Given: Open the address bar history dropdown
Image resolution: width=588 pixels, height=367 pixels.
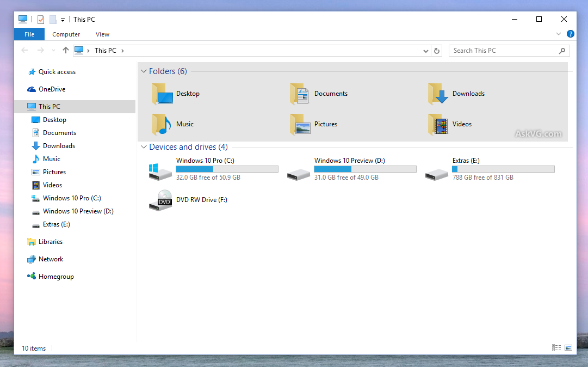Looking at the screenshot, I should [x=425, y=51].
